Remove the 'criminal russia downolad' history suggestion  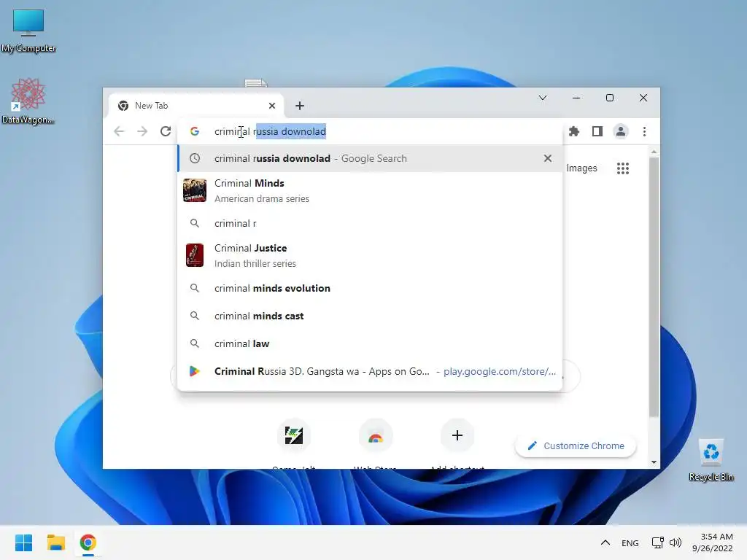(548, 158)
